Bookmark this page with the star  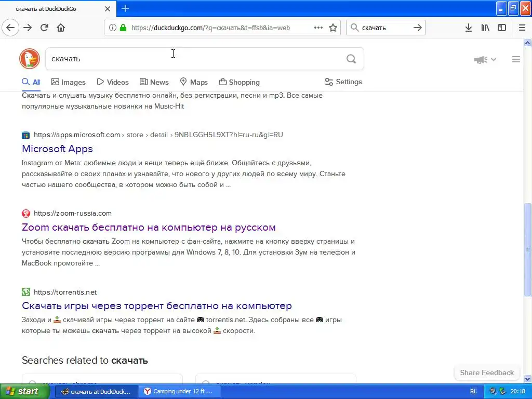click(x=333, y=28)
